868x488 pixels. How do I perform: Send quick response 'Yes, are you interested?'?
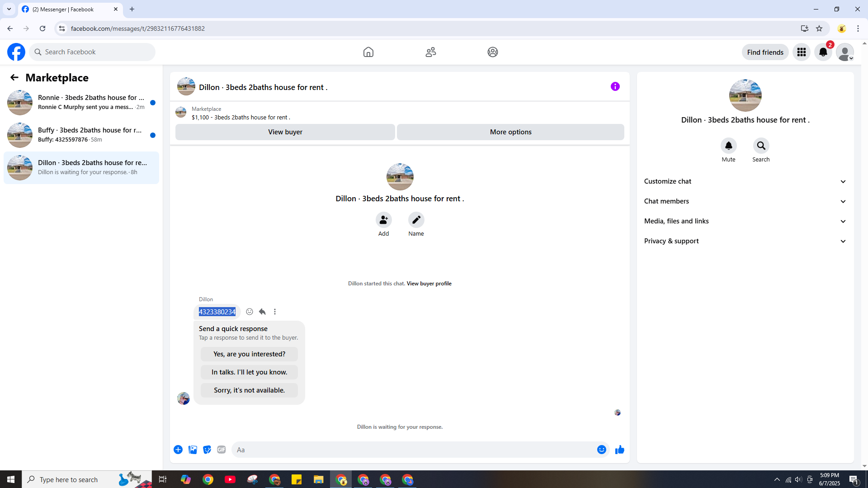[249, 354]
